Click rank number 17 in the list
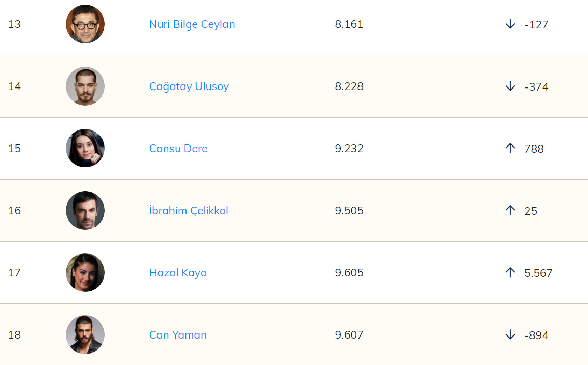The width and height of the screenshot is (588, 365). [15, 273]
